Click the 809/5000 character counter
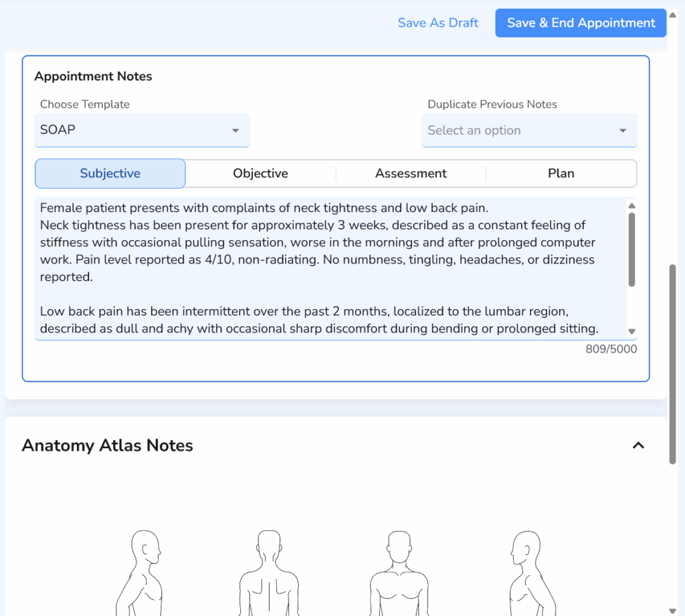The width and height of the screenshot is (685, 616). pyautogui.click(x=611, y=348)
